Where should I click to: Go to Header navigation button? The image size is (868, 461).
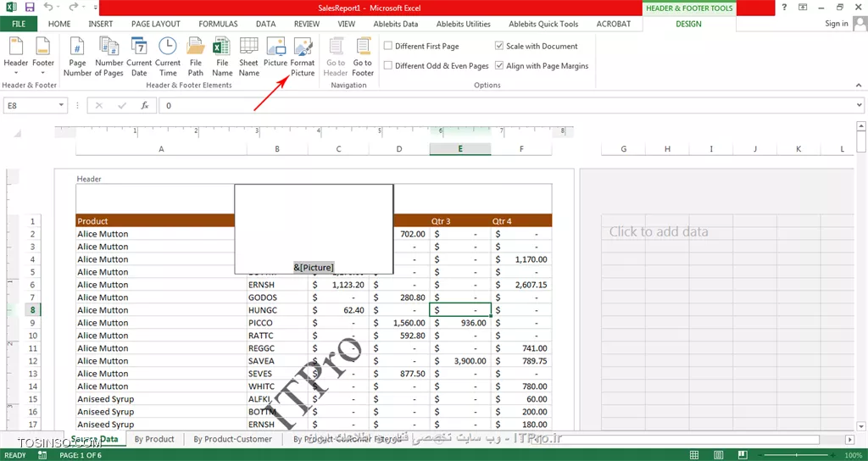pyautogui.click(x=336, y=57)
